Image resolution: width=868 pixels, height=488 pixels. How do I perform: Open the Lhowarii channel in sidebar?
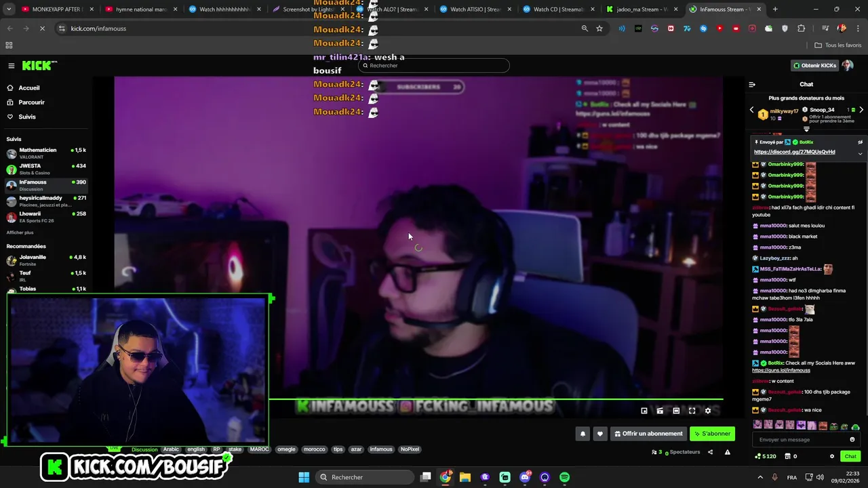pyautogui.click(x=47, y=216)
